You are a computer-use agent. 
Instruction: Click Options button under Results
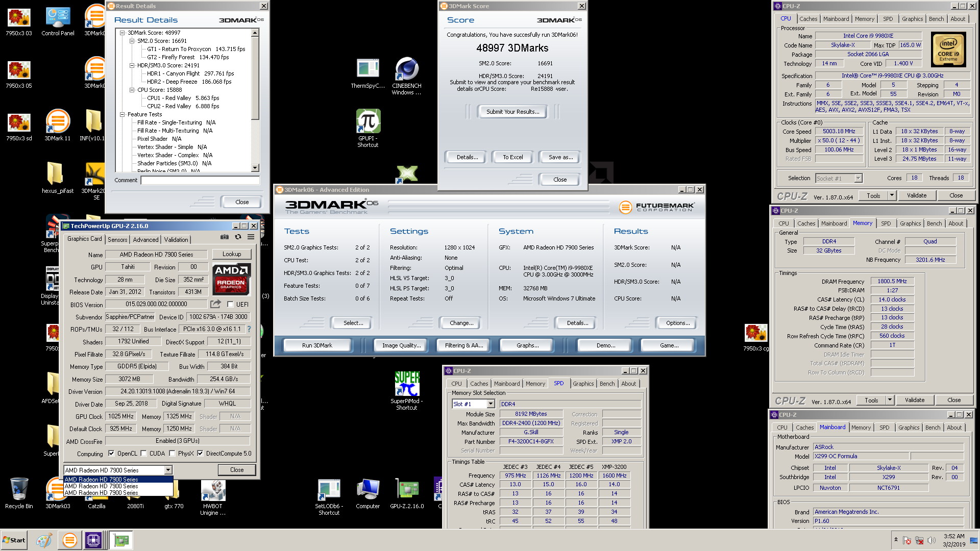click(x=677, y=323)
